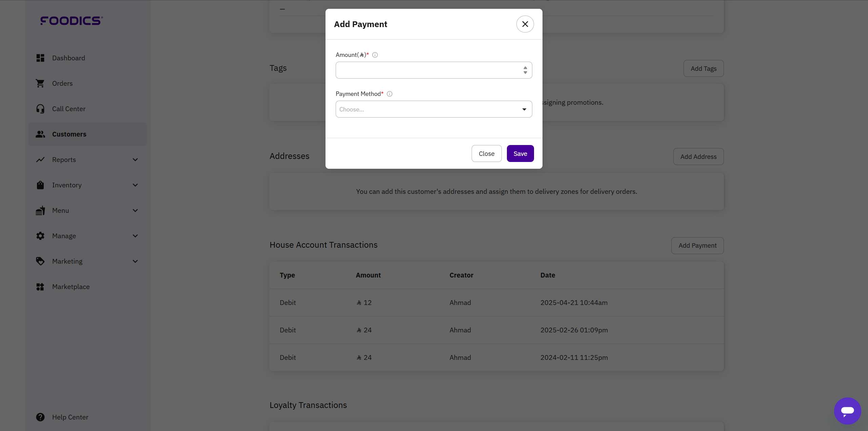Close the Add Payment dialog with X
The width and height of the screenshot is (868, 431).
tap(525, 24)
